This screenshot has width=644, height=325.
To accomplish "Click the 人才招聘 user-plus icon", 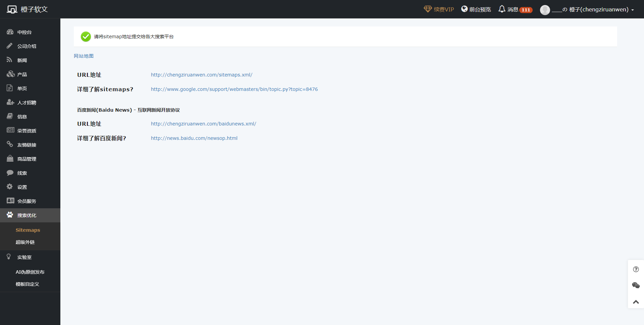I will pyautogui.click(x=10, y=102).
